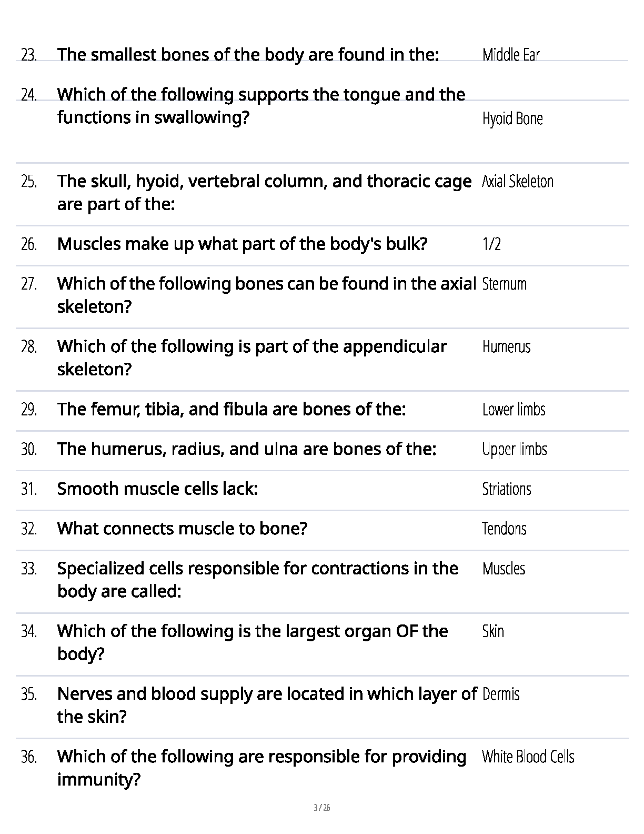
Task: Select the "Axial Skeleton" answer
Action: pos(517,182)
